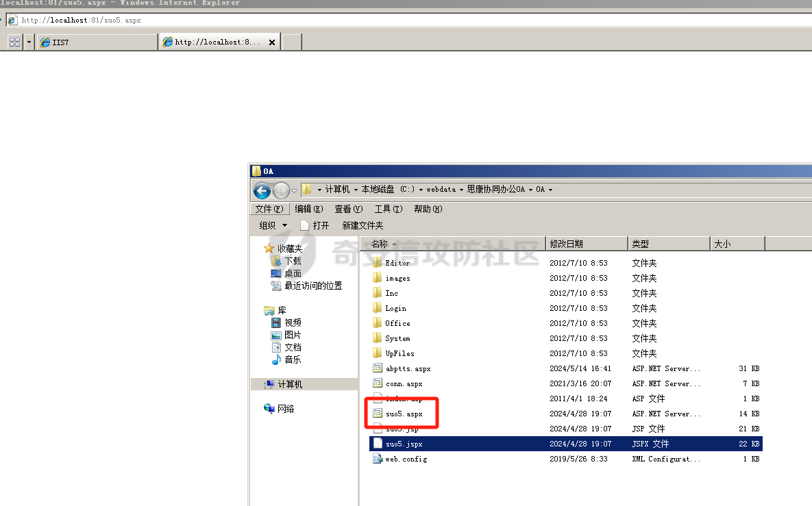This screenshot has width=812, height=506.
Task: Select the Editor folder icon
Action: pos(377,263)
